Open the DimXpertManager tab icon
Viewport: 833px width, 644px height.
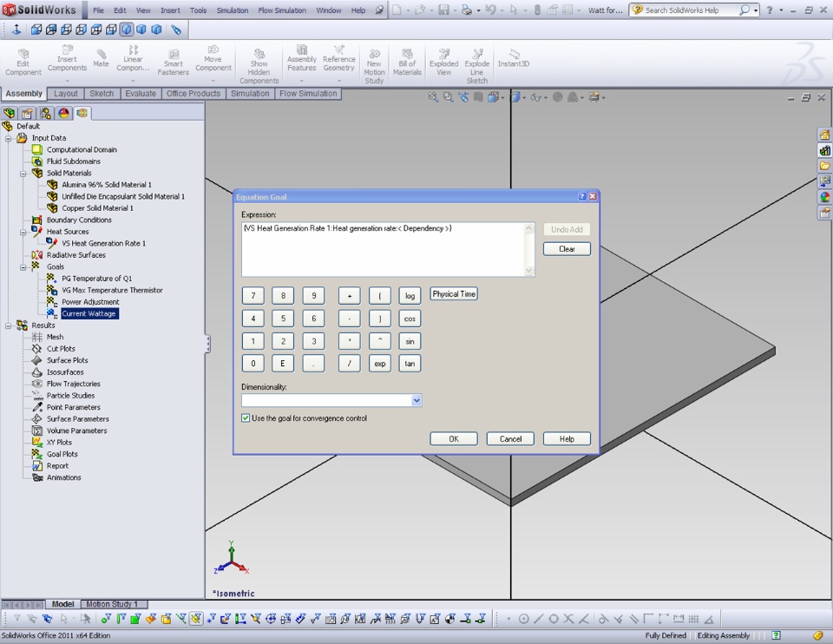click(x=63, y=113)
